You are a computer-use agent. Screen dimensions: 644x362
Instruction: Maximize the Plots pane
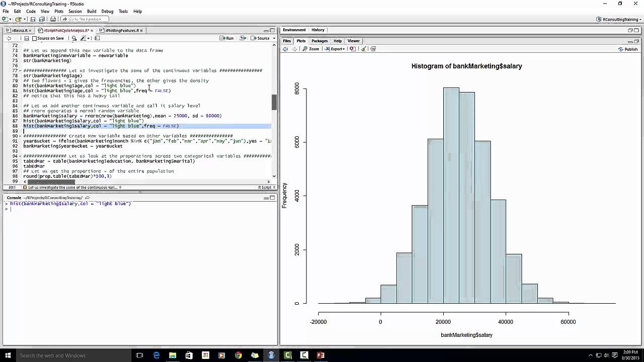click(636, 41)
